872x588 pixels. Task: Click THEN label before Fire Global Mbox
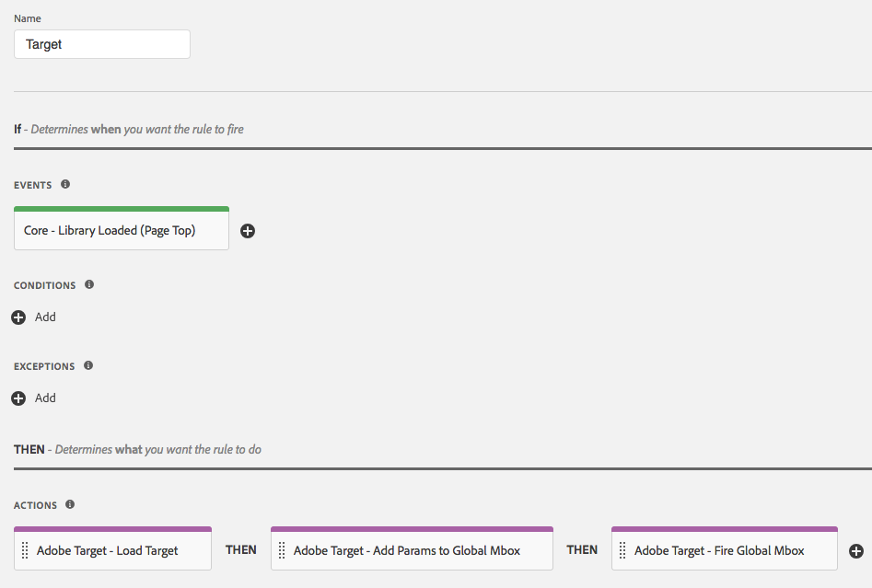click(582, 549)
